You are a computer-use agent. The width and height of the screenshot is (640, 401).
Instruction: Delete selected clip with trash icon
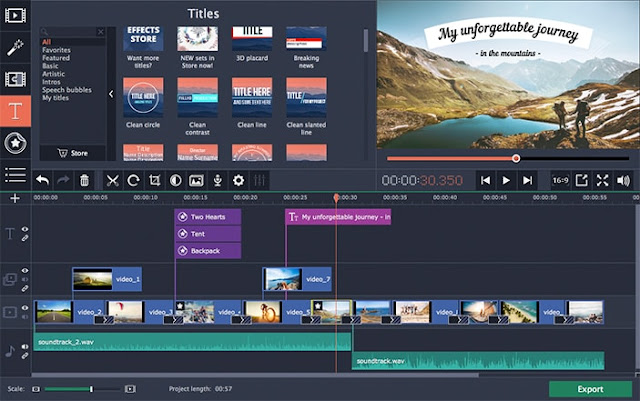[x=84, y=180]
